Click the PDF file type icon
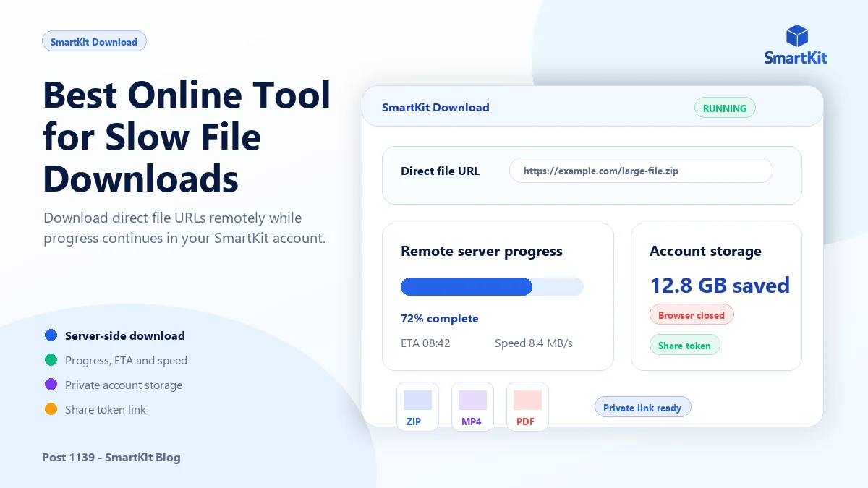The image size is (868, 488). 527,406
